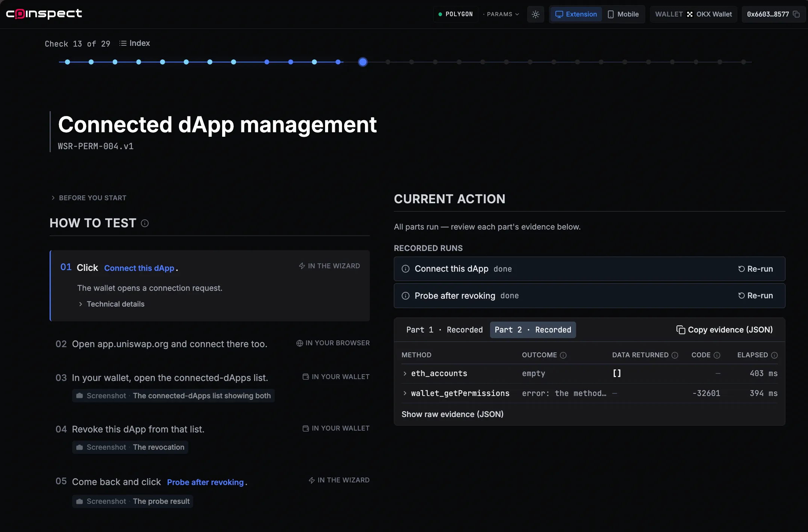The height and width of the screenshot is (532, 808).
Task: Click the lightning icon of step 01 IN THE WIZARD
Action: (x=302, y=266)
